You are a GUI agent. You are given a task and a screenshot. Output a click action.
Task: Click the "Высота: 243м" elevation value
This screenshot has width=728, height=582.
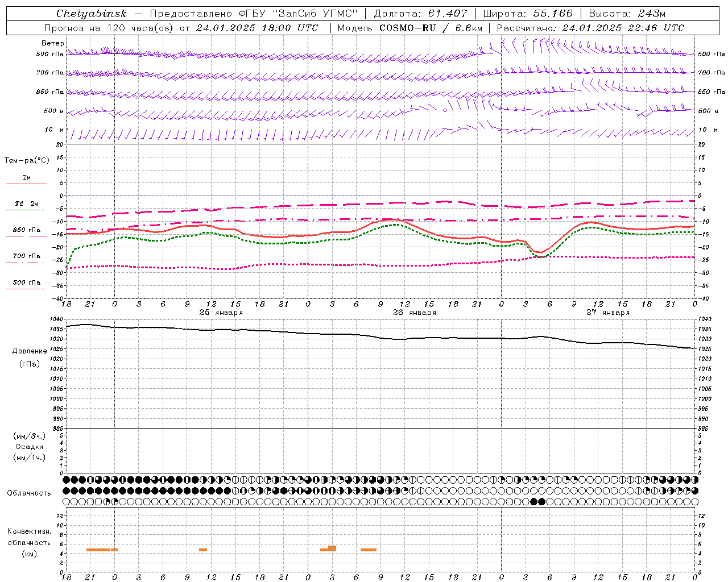pyautogui.click(x=627, y=14)
